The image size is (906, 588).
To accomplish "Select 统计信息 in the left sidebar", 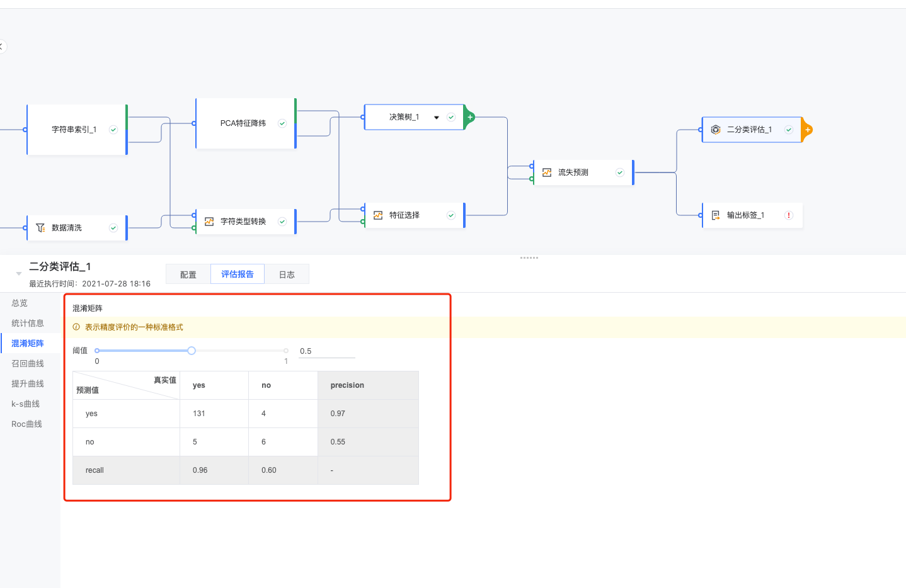I will 28,324.
